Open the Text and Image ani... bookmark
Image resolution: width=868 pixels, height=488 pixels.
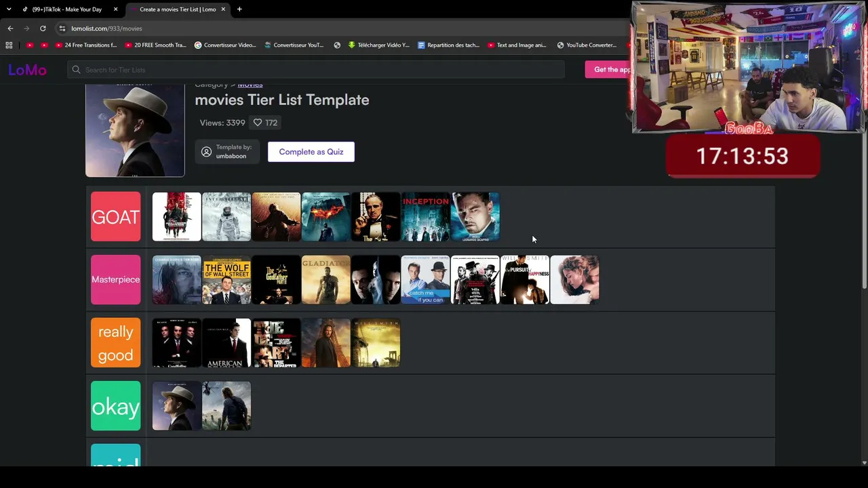click(x=517, y=45)
